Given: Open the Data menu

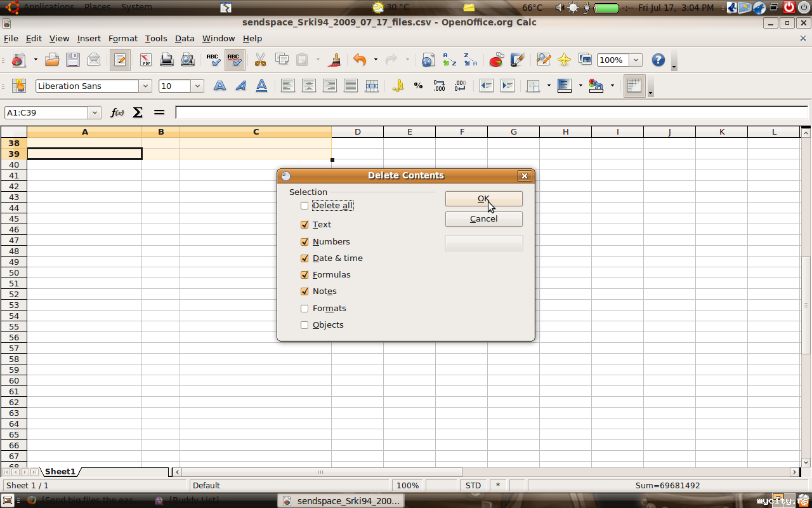Looking at the screenshot, I should coord(185,39).
